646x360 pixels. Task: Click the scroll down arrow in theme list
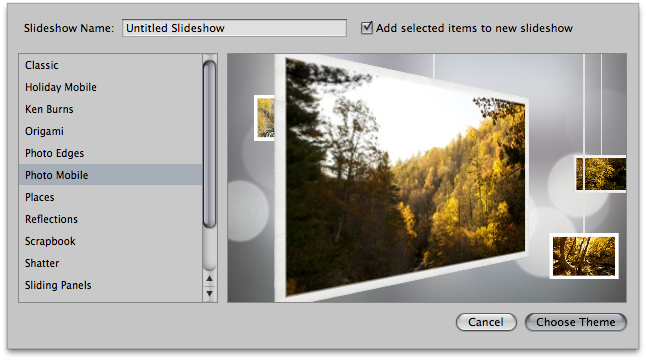click(x=210, y=293)
